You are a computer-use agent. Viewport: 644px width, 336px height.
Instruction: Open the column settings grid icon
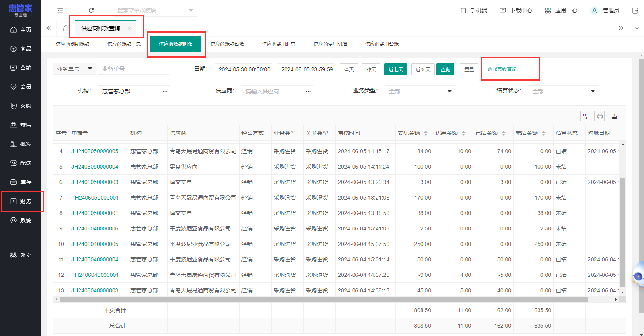(x=586, y=116)
